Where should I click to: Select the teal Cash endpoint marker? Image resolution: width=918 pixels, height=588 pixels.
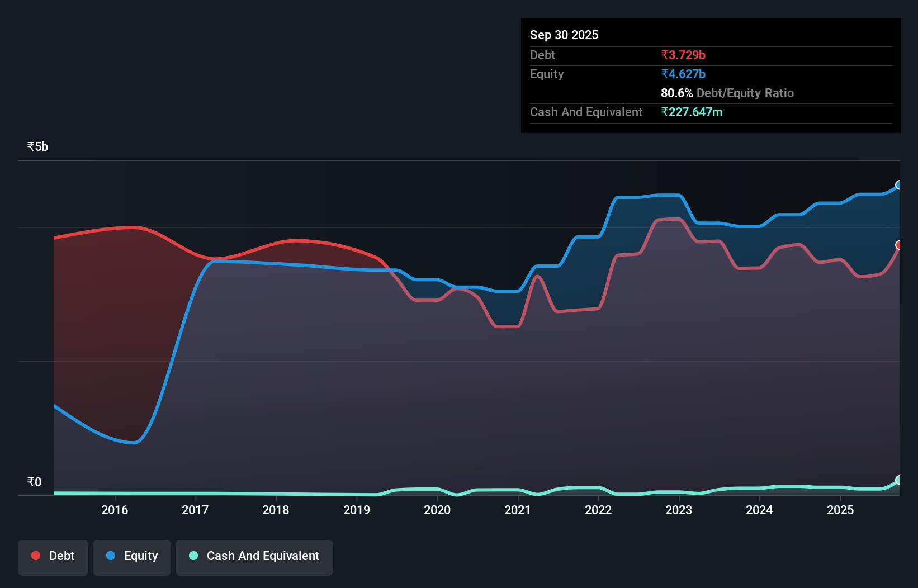pos(899,480)
